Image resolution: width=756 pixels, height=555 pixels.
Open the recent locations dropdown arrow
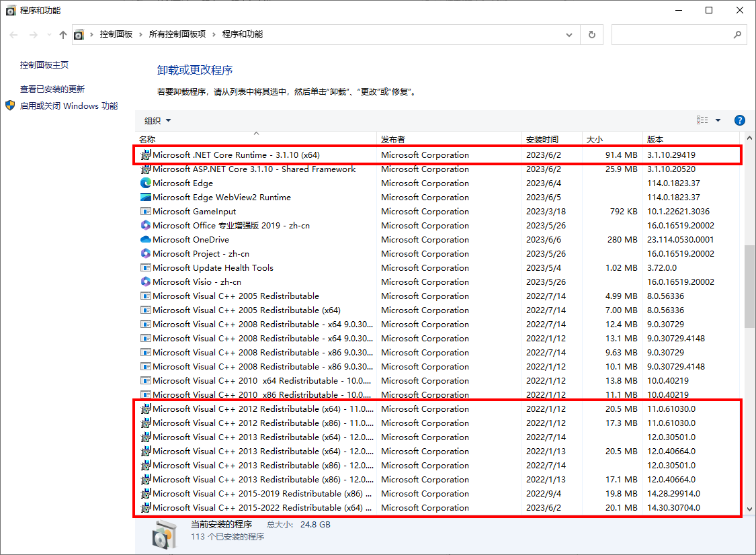(x=49, y=35)
